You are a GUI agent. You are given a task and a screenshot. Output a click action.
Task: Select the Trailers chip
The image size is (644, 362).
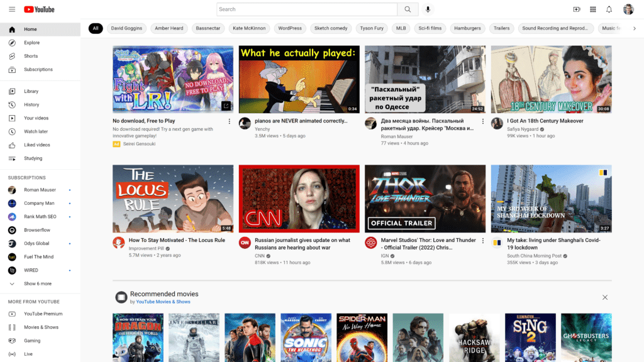[x=501, y=28]
